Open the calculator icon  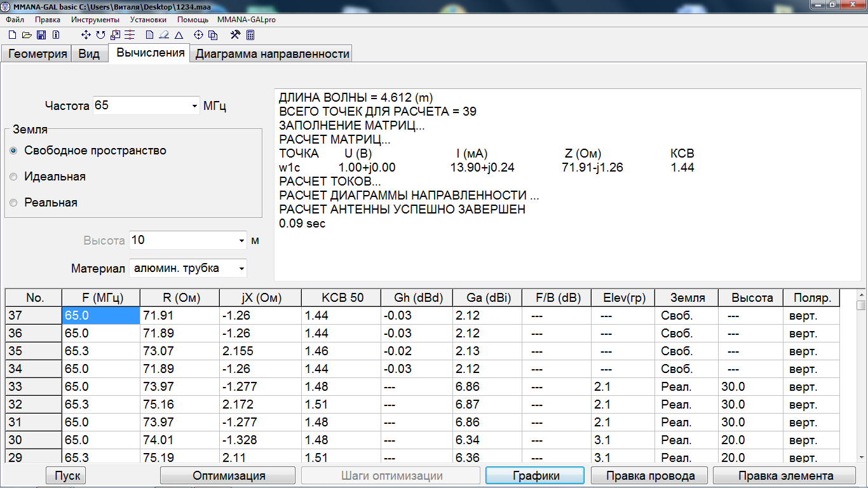pos(250,35)
